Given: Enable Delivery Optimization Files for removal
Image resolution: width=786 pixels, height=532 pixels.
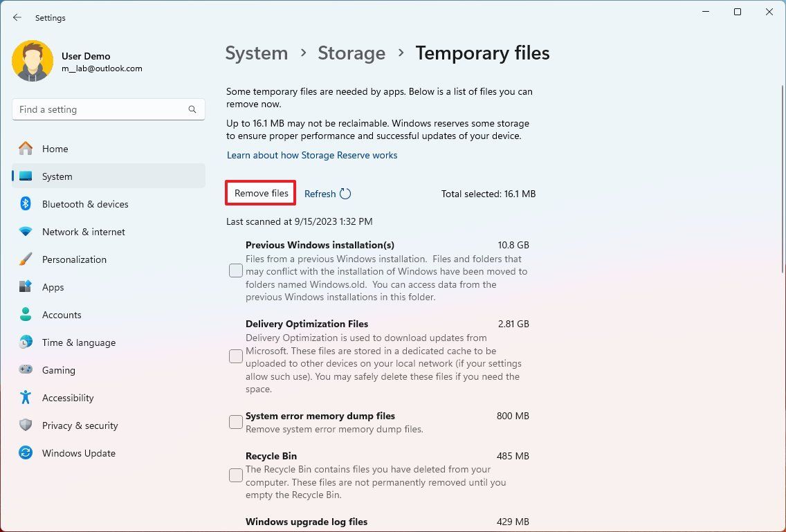Looking at the screenshot, I should click(235, 356).
